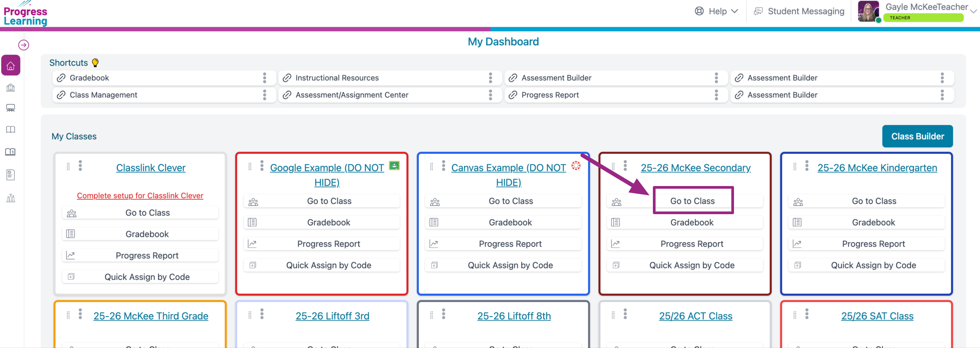Screen dimensions: 980x348
Task: Open the assessment document sidebar icon
Action: pyautogui.click(x=11, y=175)
